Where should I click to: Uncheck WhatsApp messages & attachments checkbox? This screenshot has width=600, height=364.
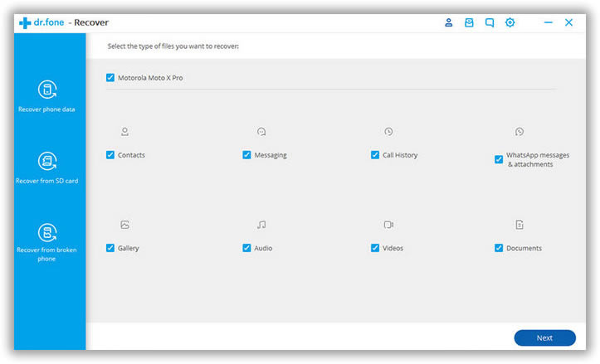499,159
